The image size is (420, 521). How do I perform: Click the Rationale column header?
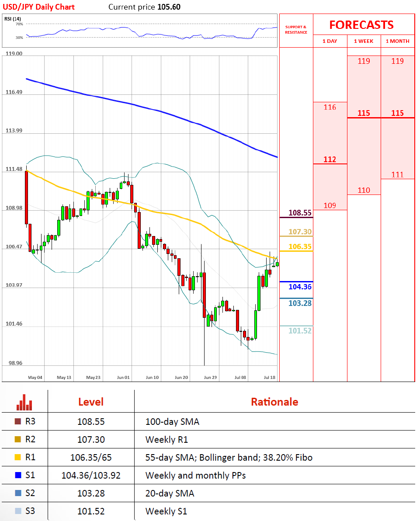(274, 402)
